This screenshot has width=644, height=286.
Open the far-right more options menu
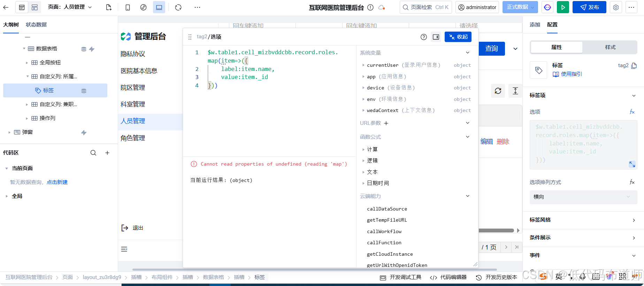tap(631, 7)
